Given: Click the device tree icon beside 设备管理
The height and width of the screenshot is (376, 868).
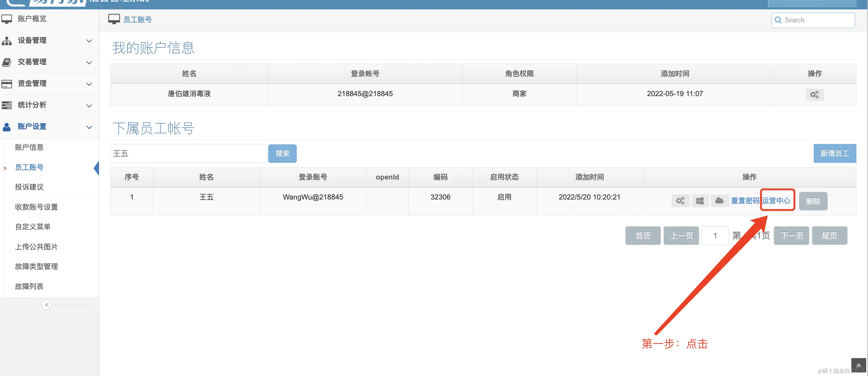Looking at the screenshot, I should coord(7,41).
